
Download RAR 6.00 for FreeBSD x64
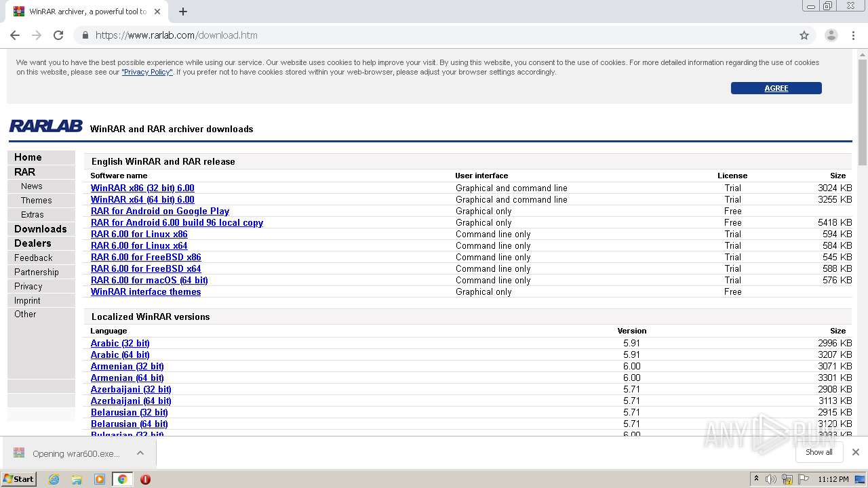146,268
